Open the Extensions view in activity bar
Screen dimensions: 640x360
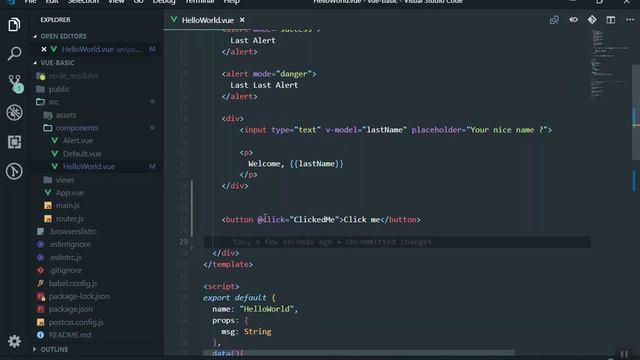click(14, 142)
